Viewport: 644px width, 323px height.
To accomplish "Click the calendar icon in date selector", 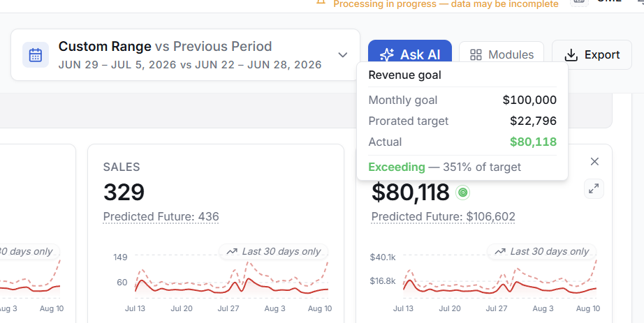I will pos(36,55).
